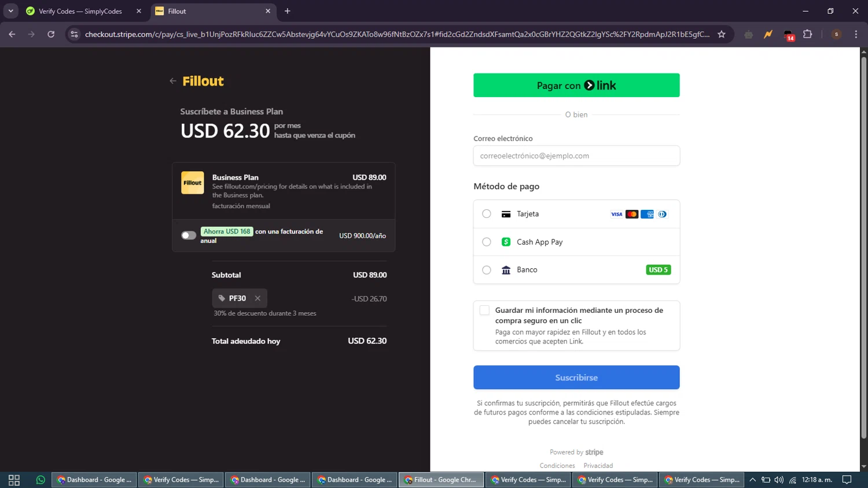Click the Total adeudado hoy label
The height and width of the screenshot is (488, 868).
[246, 341]
